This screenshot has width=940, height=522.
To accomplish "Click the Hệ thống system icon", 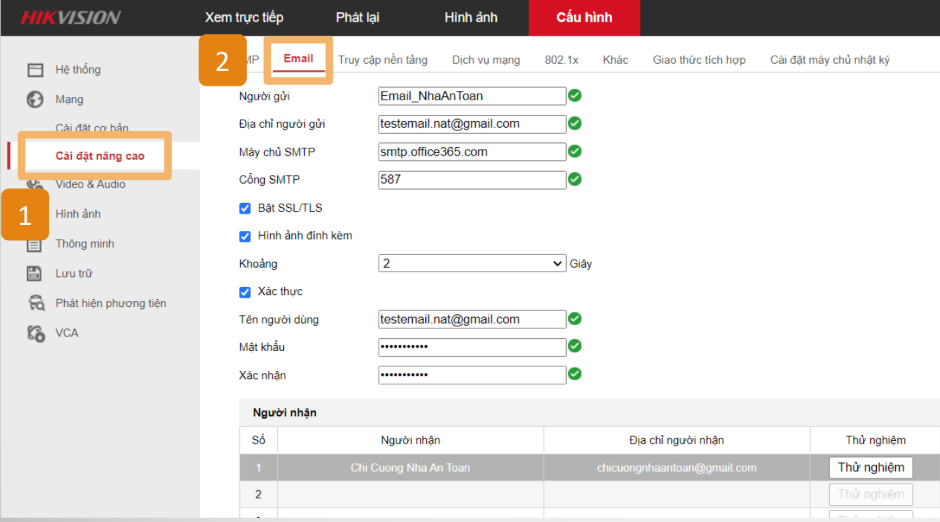I will [x=35, y=70].
